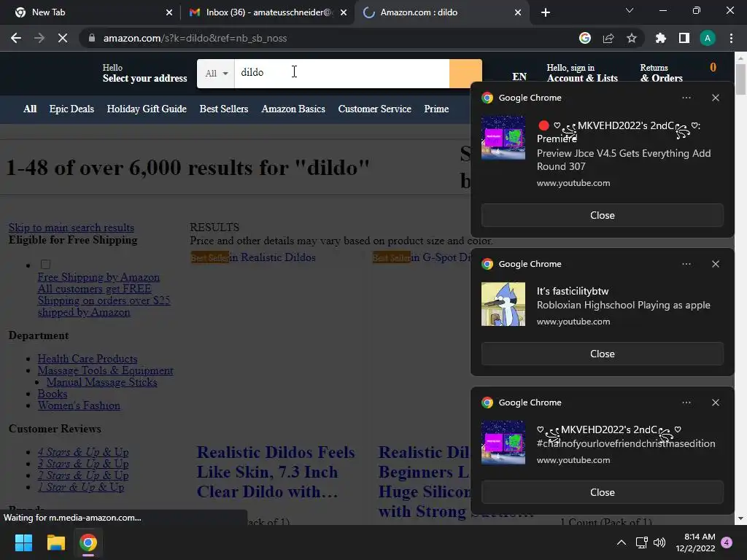Click Skip to main search results

tap(71, 227)
